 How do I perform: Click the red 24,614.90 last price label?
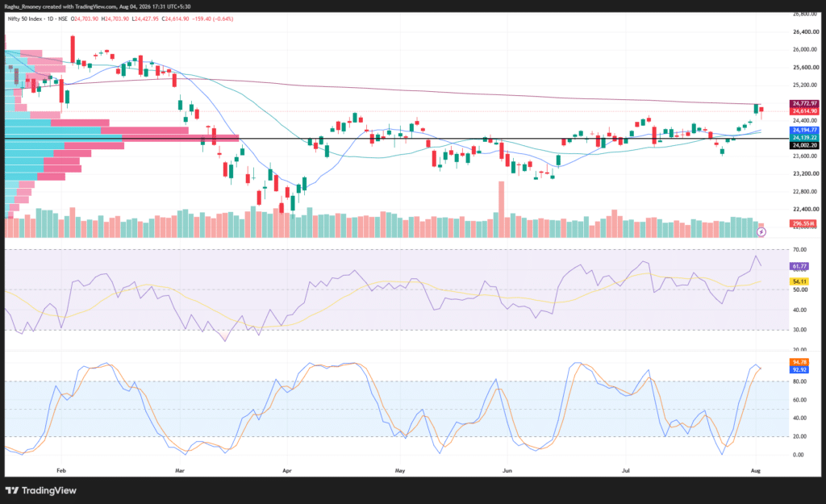[804, 111]
